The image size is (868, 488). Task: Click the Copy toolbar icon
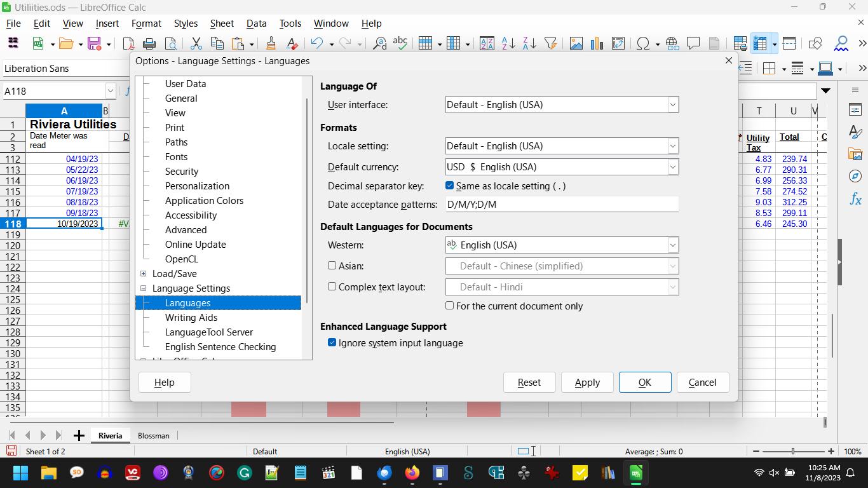217,43
